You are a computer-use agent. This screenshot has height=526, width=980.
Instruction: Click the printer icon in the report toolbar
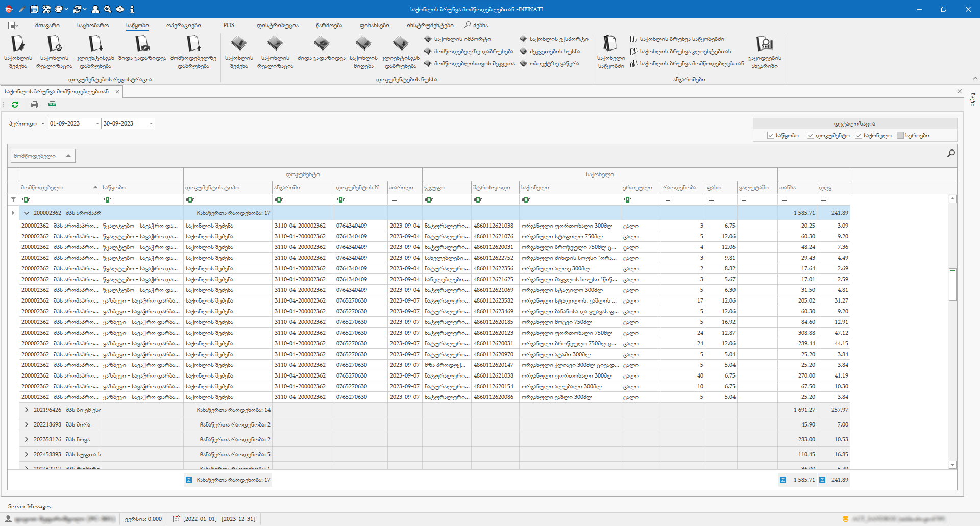[35, 105]
